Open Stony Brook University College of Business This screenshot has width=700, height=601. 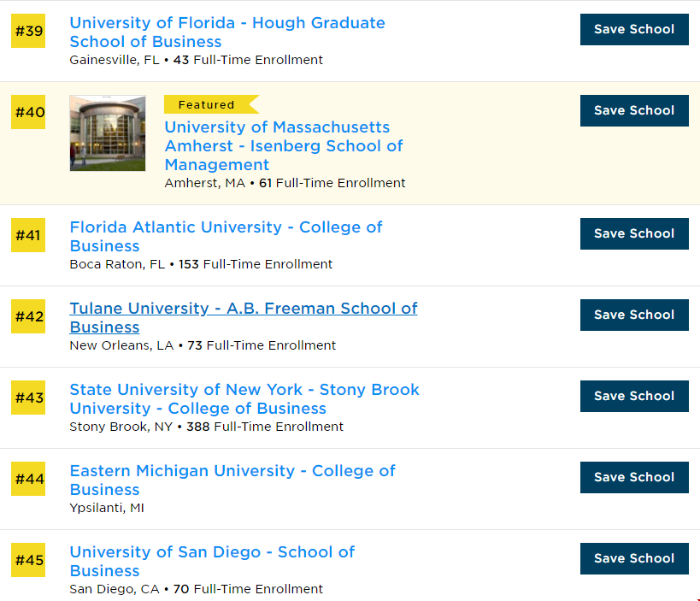click(244, 399)
